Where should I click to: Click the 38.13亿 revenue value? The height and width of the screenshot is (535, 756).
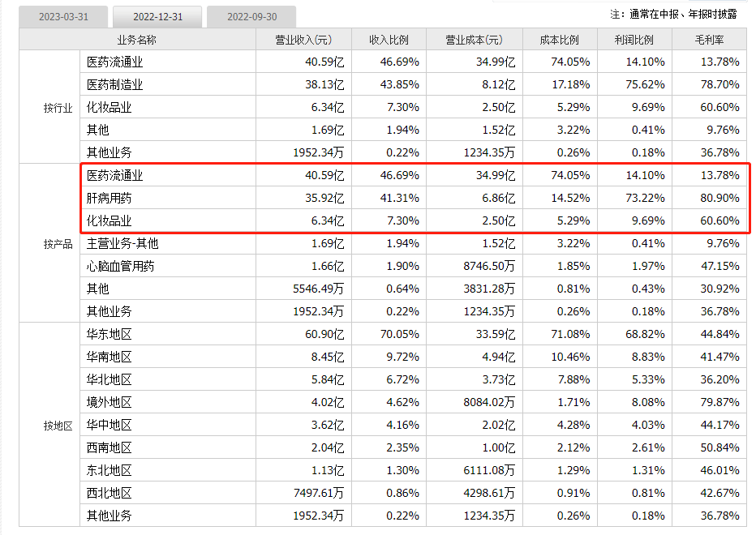324,85
